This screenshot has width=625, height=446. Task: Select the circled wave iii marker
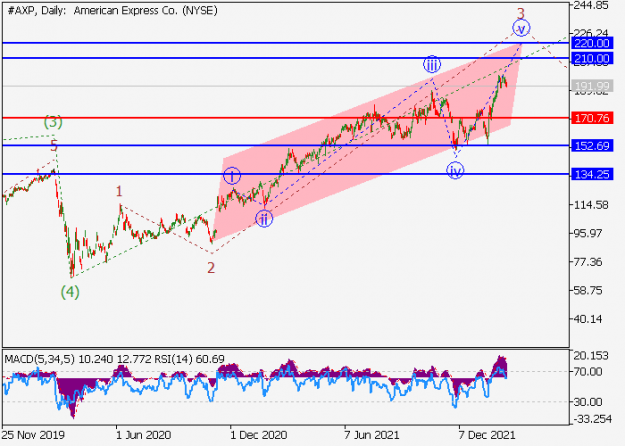pos(432,64)
